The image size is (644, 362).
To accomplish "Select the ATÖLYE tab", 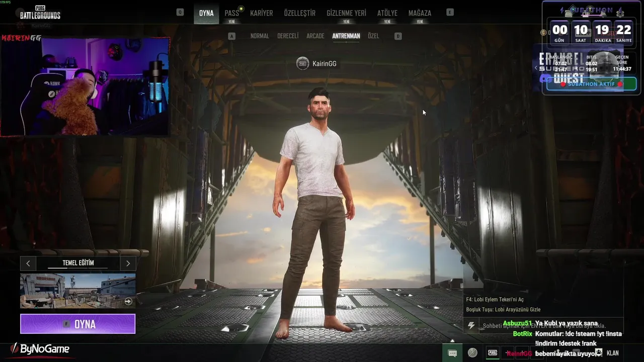I will 387,13.
